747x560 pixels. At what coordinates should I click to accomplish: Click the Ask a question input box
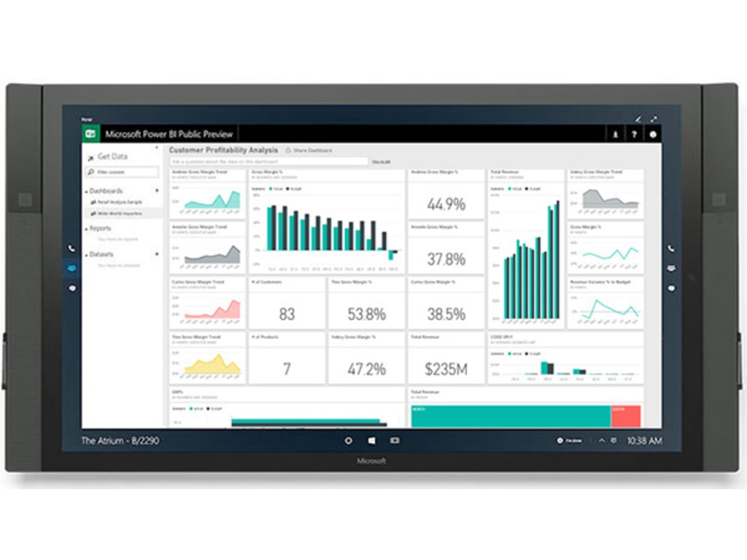[269, 161]
